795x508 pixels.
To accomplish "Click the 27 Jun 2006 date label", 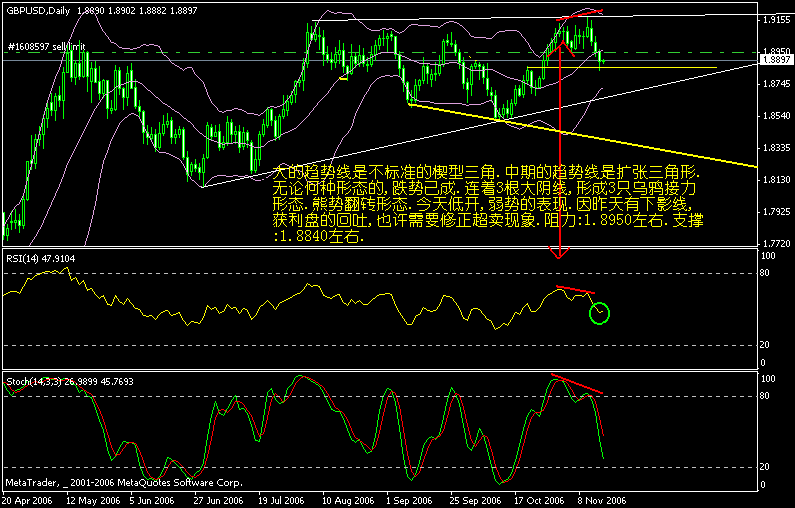I will point(219,501).
